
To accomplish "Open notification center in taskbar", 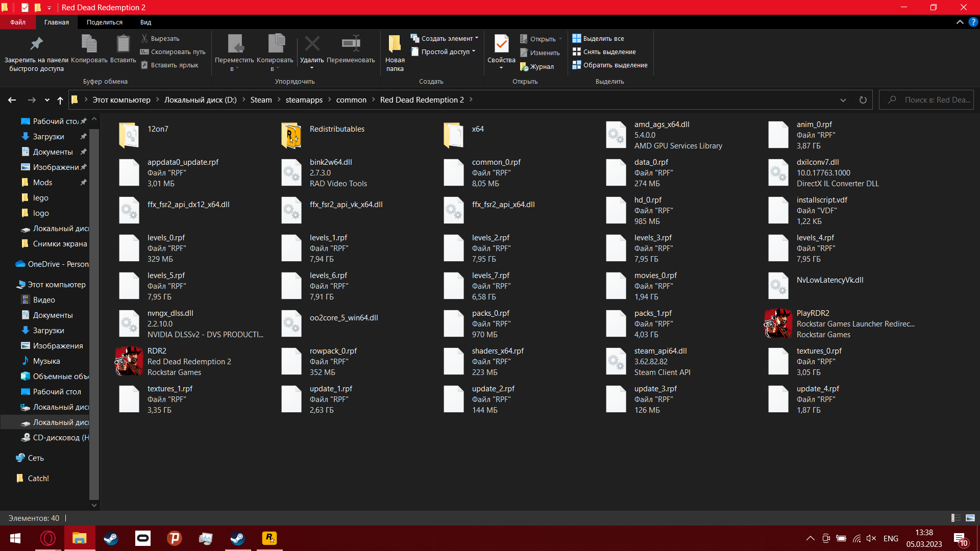I will click(961, 539).
